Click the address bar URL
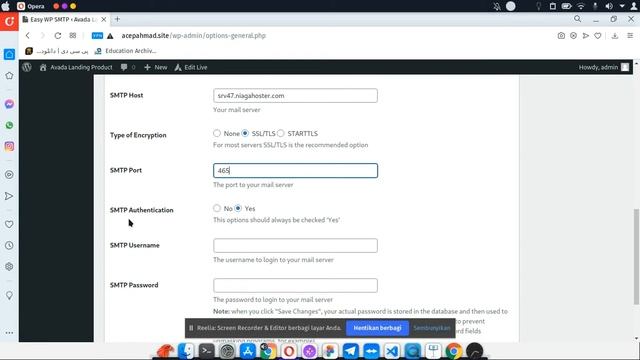The height and width of the screenshot is (360, 640). (193, 36)
